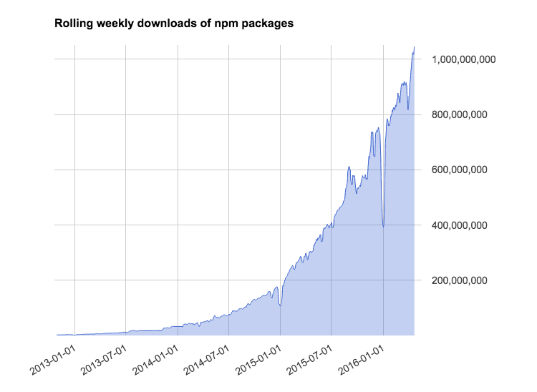This screenshot has width=537, height=392.
Task: Click the 2016-01-01 x-axis label
Action: tap(362, 360)
